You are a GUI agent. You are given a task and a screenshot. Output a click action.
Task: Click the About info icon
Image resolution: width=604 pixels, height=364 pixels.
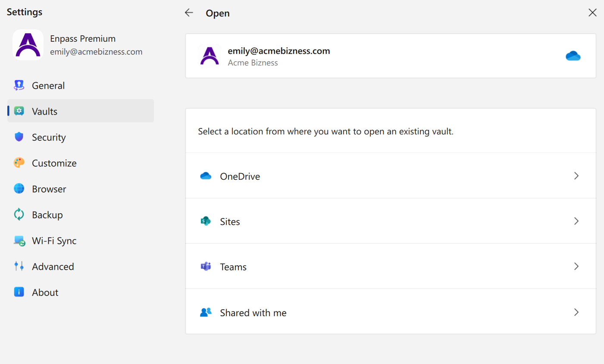tap(19, 292)
